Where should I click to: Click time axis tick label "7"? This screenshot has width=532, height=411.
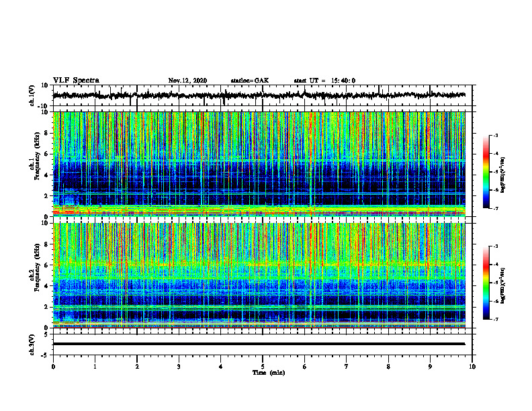pos(347,367)
